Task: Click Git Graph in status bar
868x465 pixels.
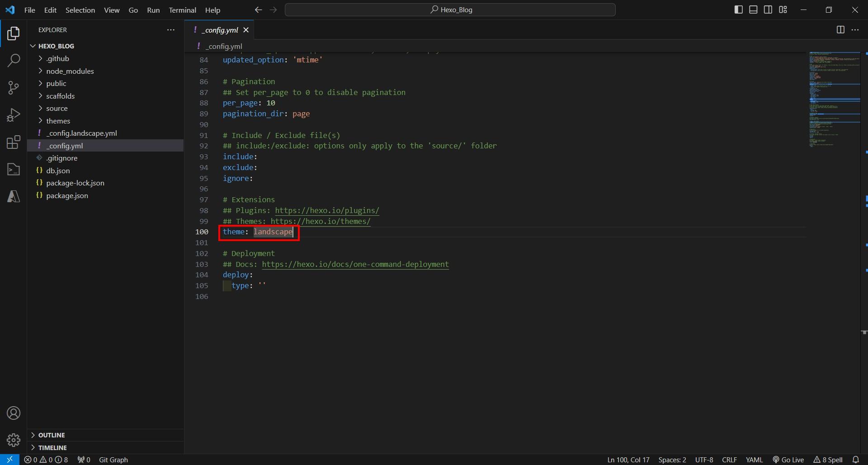Action: 113,460
